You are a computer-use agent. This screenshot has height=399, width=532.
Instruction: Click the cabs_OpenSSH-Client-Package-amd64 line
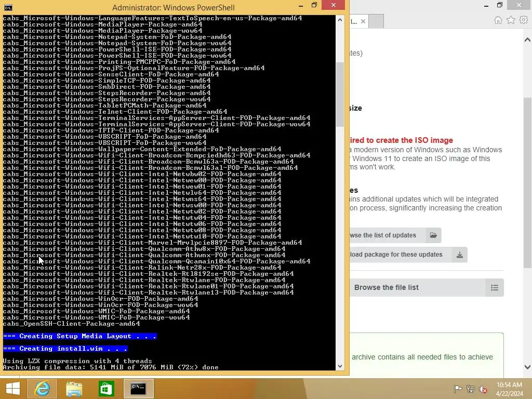pos(71,324)
